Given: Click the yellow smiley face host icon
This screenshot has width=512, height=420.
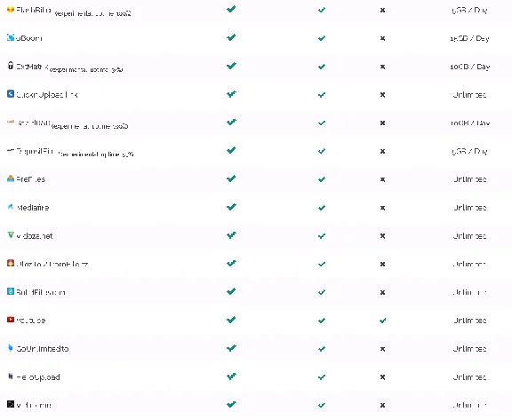Looking at the screenshot, I should coord(11,9).
